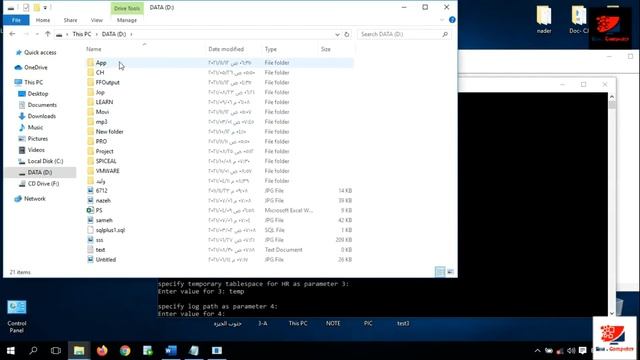Click the New folder quick access icon
The width and height of the screenshot is (640, 360).
click(x=36, y=8)
